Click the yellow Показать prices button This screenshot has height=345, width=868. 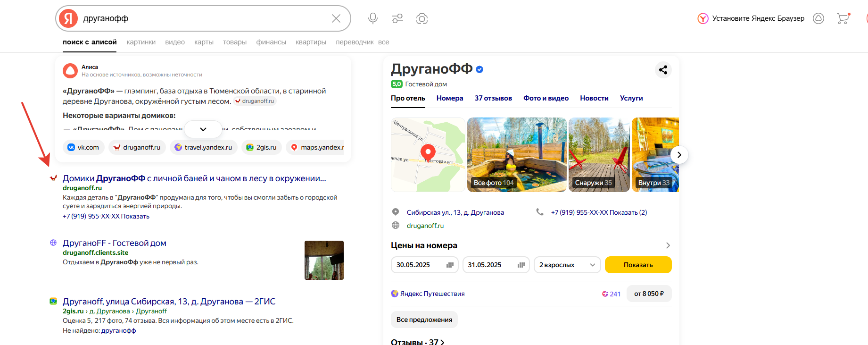pyautogui.click(x=638, y=265)
